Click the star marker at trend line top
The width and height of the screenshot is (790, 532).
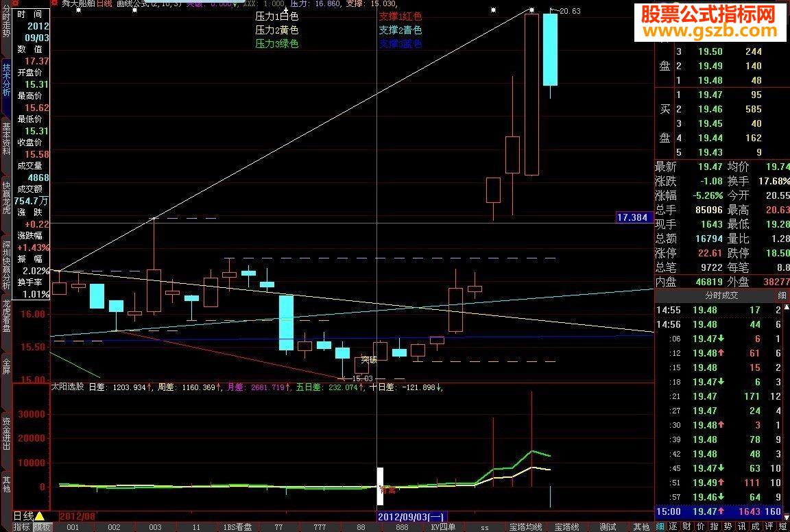[x=531, y=10]
